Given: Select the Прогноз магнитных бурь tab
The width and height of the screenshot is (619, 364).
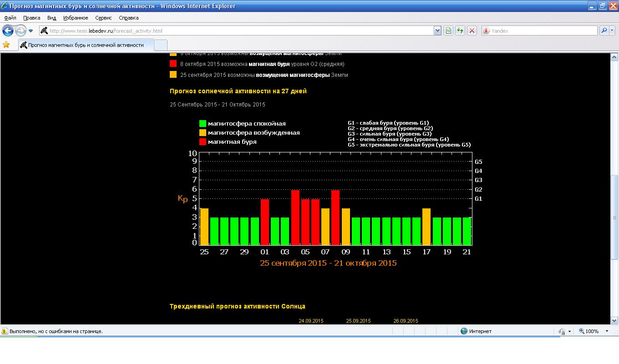Looking at the screenshot, I should tap(86, 45).
